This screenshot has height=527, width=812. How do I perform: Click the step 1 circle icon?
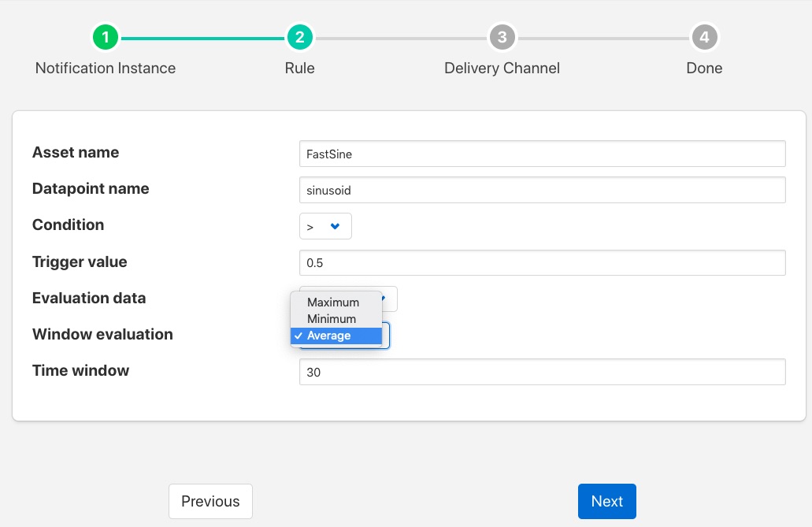(106, 37)
